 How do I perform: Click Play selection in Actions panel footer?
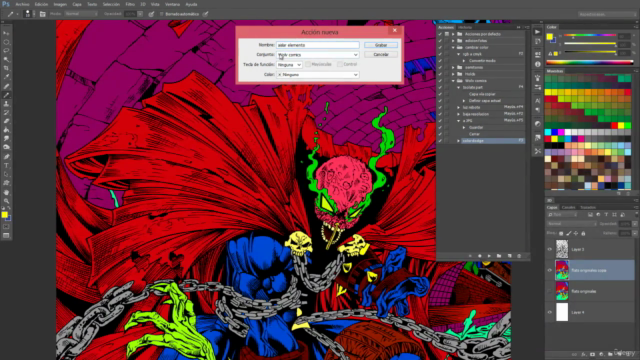click(489, 256)
